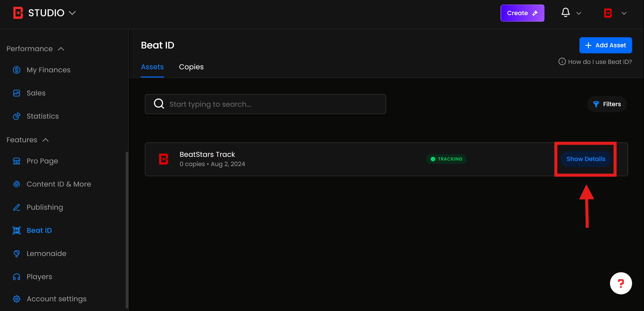Select Beat ID in sidebar
This screenshot has width=644, height=311.
(39, 230)
